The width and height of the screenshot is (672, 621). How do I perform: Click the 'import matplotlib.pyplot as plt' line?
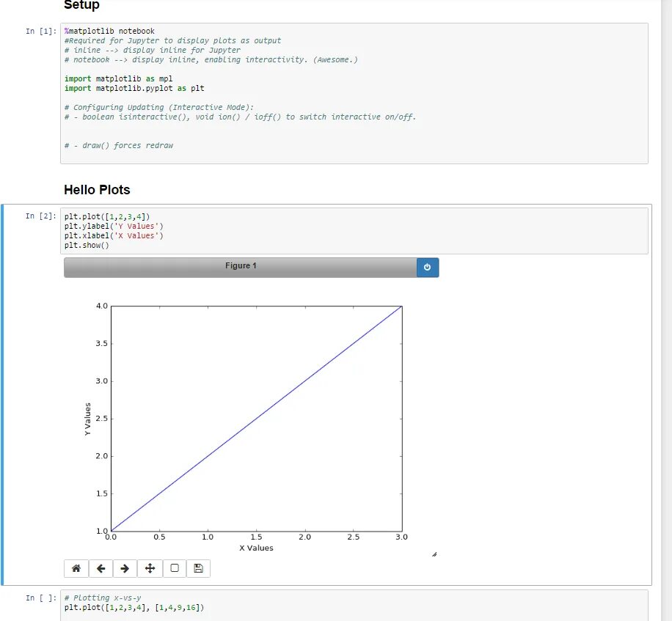(134, 88)
